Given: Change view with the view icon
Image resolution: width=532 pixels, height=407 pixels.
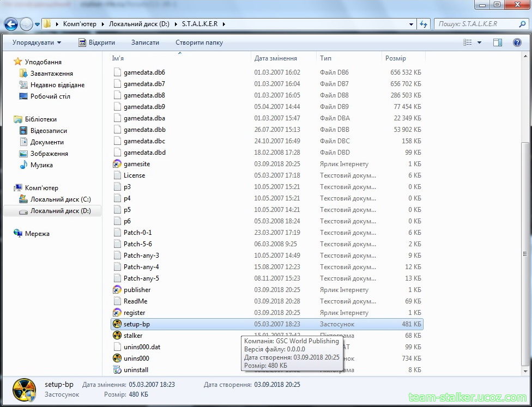Looking at the screenshot, I should pyautogui.click(x=468, y=42).
